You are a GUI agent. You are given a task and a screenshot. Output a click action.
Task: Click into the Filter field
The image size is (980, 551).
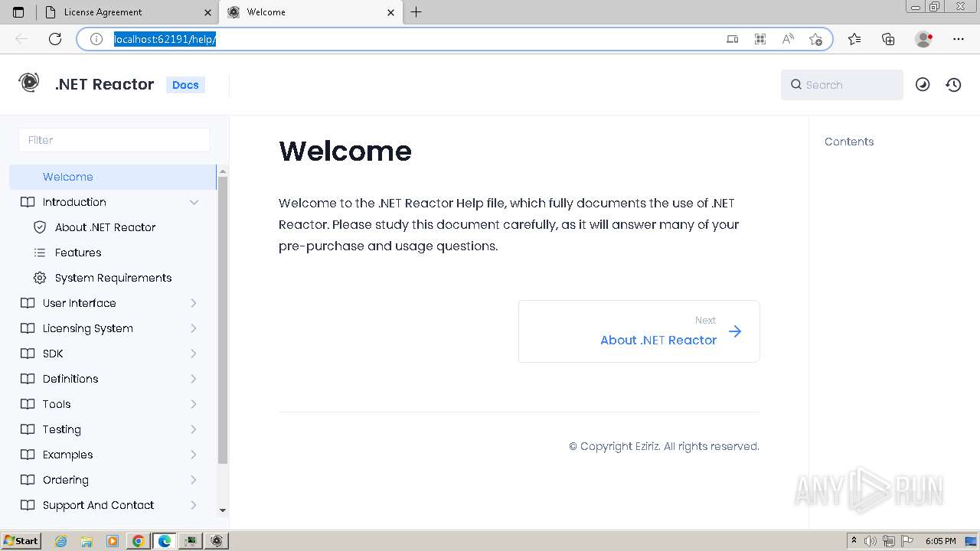point(114,140)
